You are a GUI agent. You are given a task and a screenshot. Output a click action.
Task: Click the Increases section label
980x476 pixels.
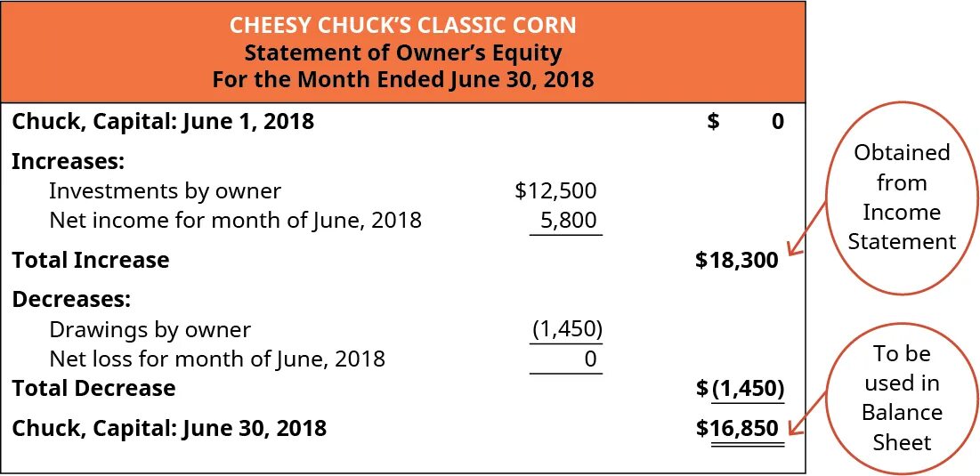[68, 162]
